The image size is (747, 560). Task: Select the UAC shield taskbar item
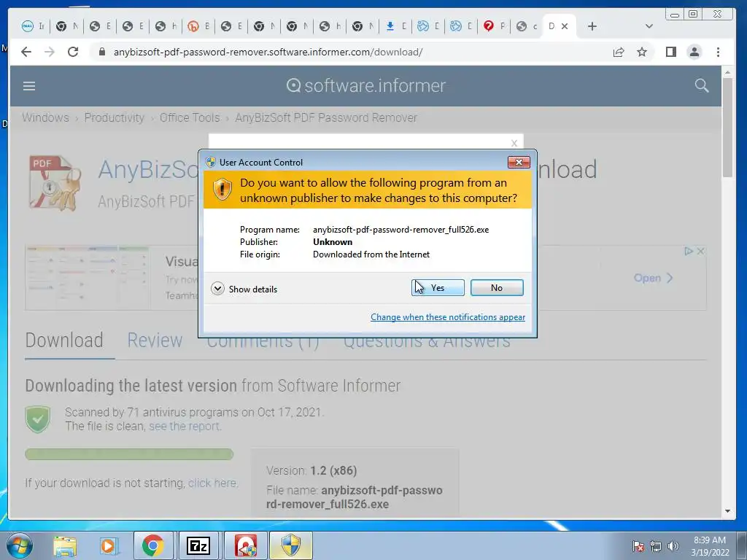tap(290, 546)
